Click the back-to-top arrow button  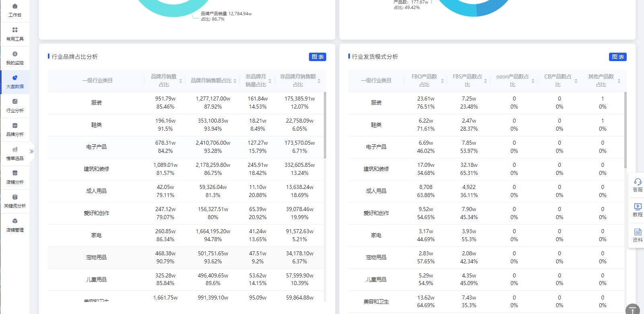pos(633,309)
